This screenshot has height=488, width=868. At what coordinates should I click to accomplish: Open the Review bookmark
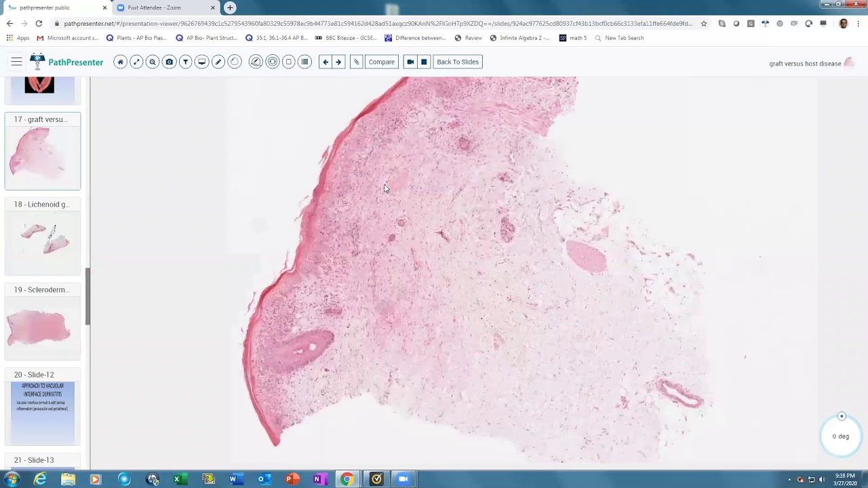pyautogui.click(x=469, y=38)
